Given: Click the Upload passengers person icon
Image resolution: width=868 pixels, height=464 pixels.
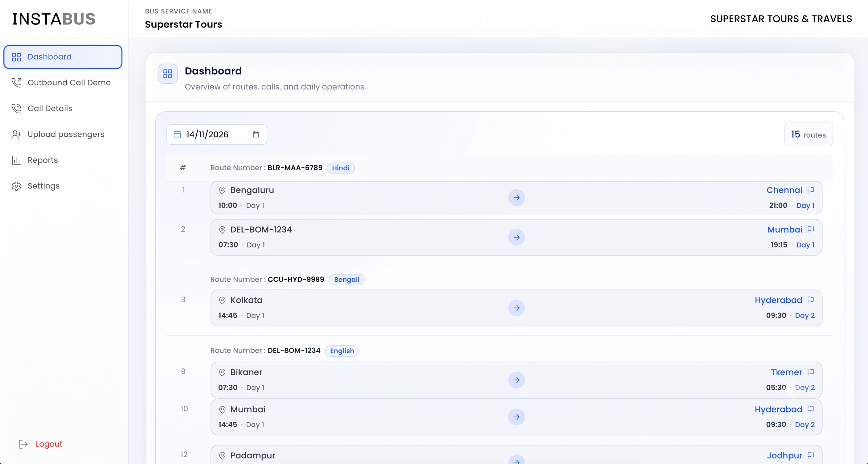Looking at the screenshot, I should (x=16, y=135).
